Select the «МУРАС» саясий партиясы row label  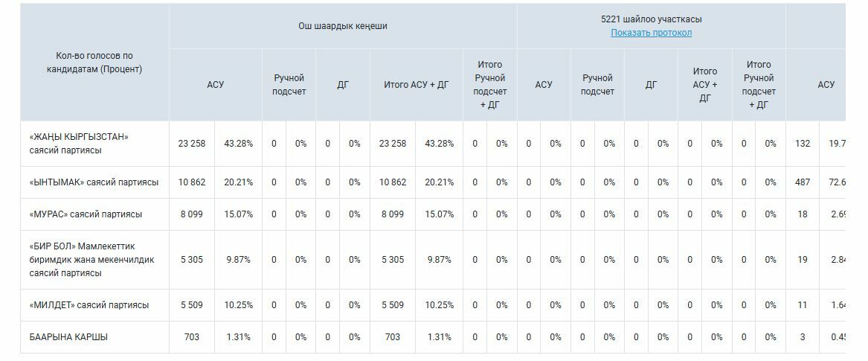pyautogui.click(x=86, y=214)
